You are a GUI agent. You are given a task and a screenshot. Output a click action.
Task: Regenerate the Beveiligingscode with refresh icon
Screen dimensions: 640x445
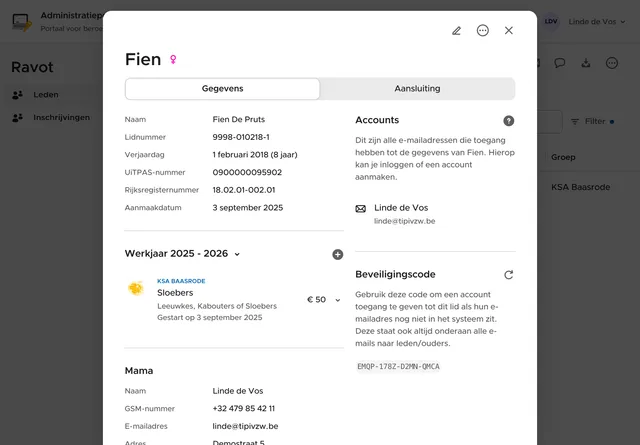point(509,274)
